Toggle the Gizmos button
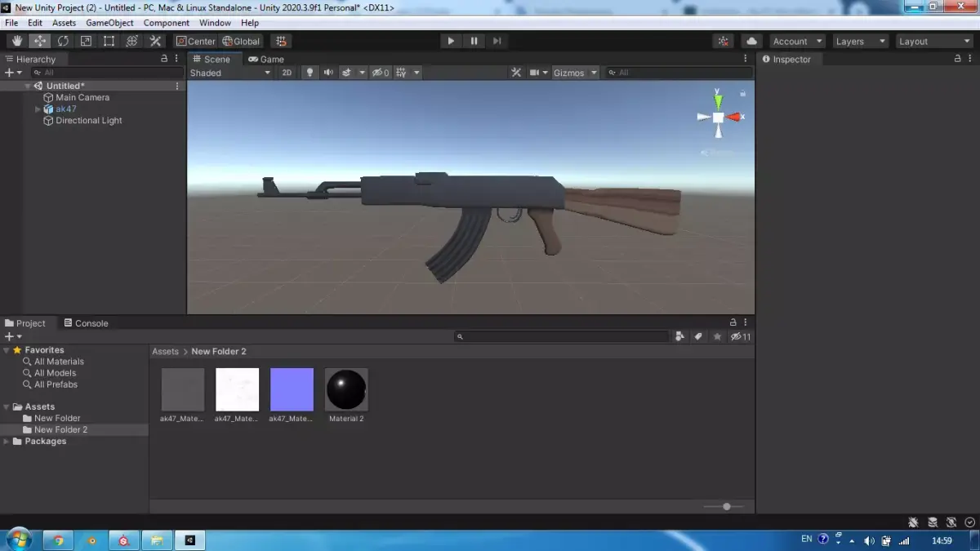Viewport: 980px width, 551px height. pos(569,73)
